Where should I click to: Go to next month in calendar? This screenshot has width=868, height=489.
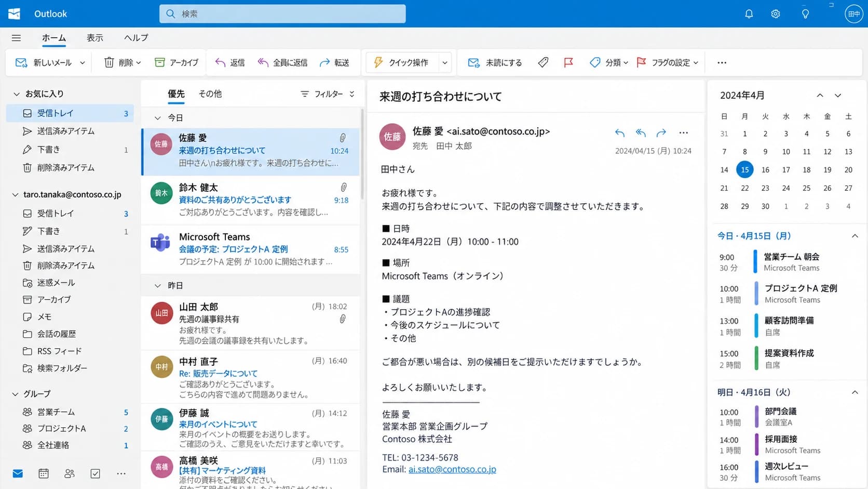tap(838, 95)
